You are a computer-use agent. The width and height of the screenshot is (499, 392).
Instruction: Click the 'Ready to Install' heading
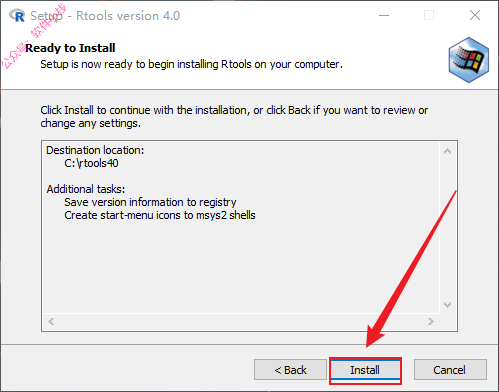click(x=70, y=48)
